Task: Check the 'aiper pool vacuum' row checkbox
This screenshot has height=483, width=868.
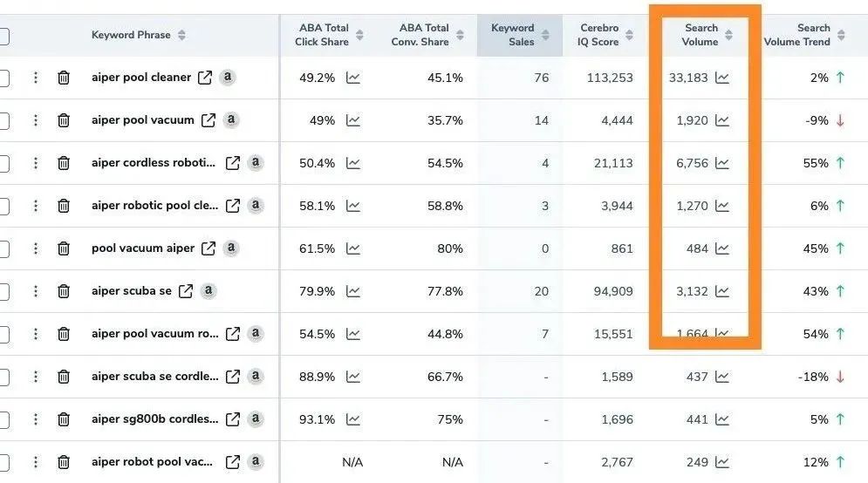Action: pyautogui.click(x=3, y=120)
